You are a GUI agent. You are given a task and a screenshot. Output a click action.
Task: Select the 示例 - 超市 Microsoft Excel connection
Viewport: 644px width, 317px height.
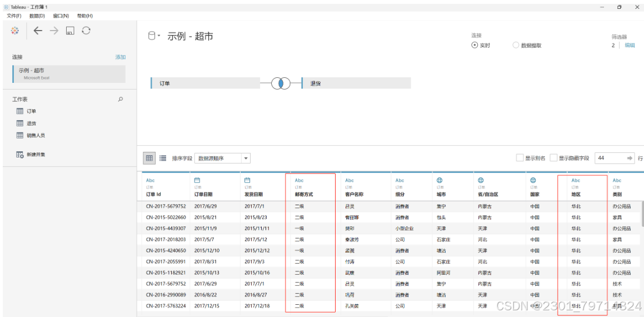pos(69,73)
